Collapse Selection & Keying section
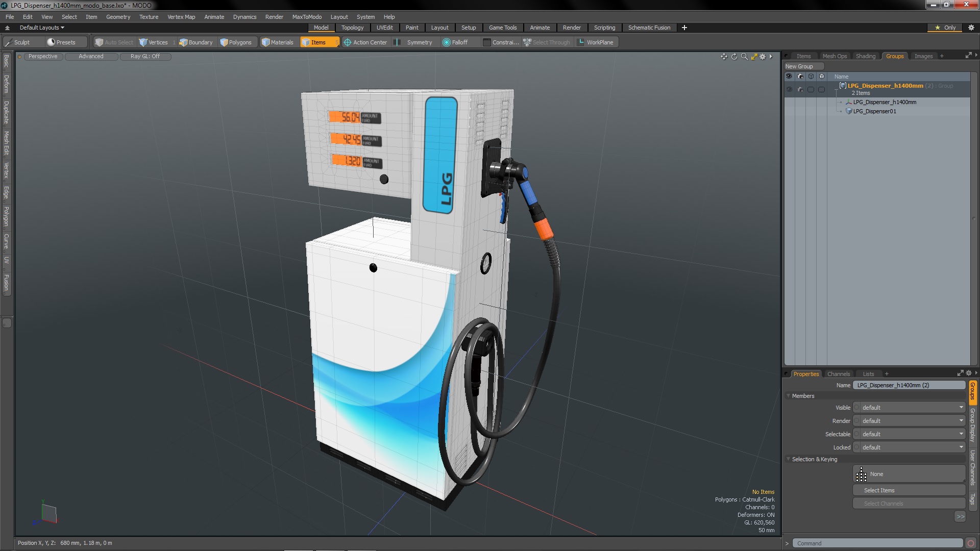Screen dimensions: 980x551 tap(789, 459)
